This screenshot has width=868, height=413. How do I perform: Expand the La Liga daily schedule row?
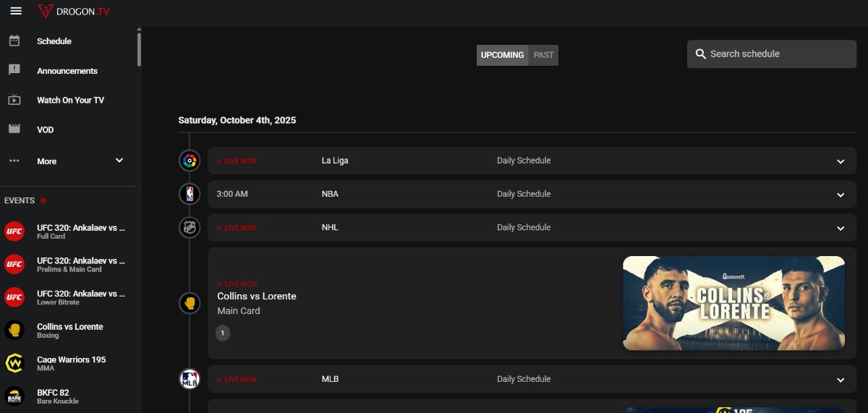pos(840,161)
